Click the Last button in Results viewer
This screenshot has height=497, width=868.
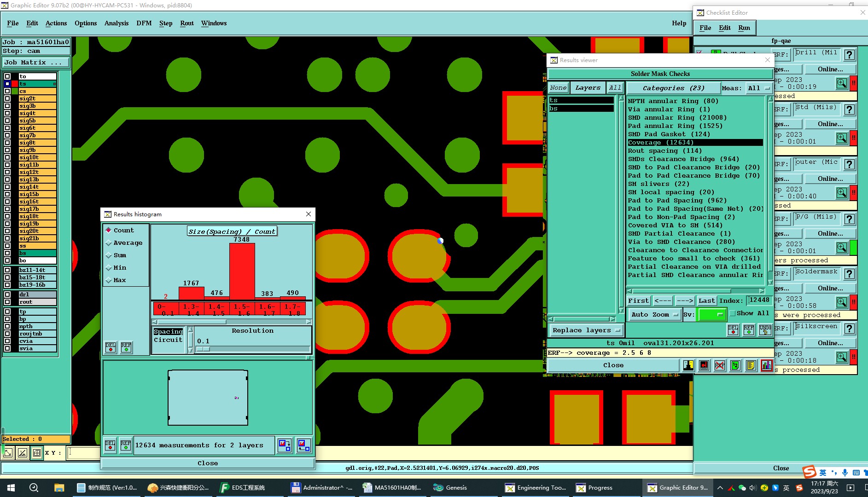click(x=707, y=301)
